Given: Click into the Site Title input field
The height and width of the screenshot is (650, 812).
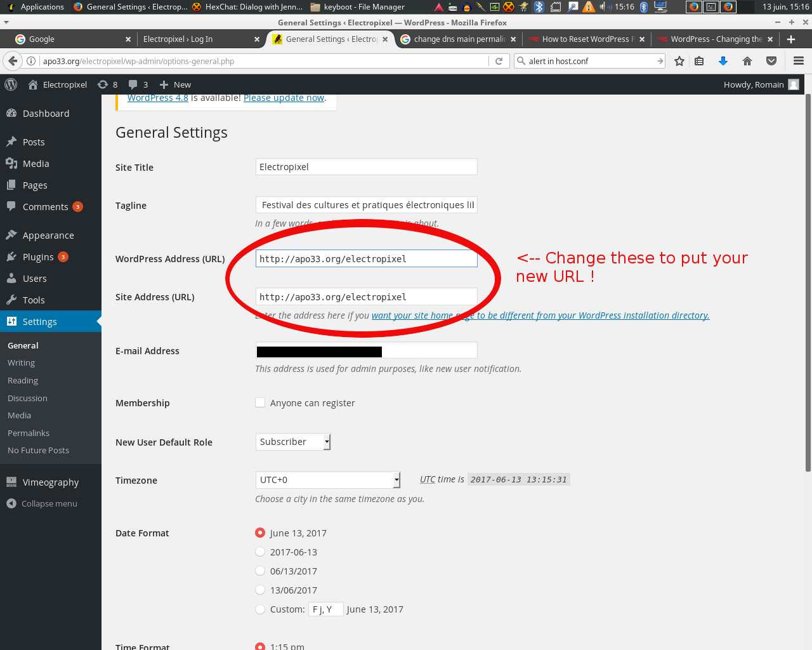Looking at the screenshot, I should pos(366,167).
